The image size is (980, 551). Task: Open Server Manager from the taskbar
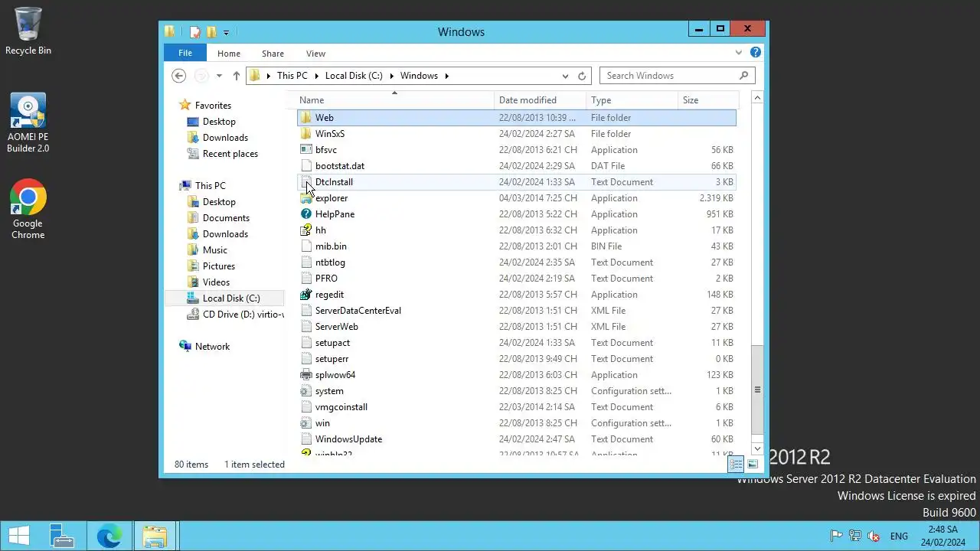pos(61,536)
